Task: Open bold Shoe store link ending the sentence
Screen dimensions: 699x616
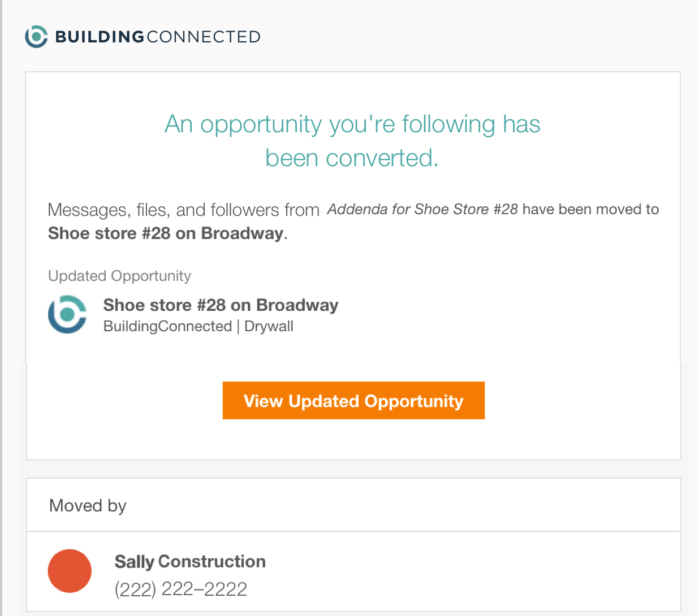Action: tap(166, 233)
